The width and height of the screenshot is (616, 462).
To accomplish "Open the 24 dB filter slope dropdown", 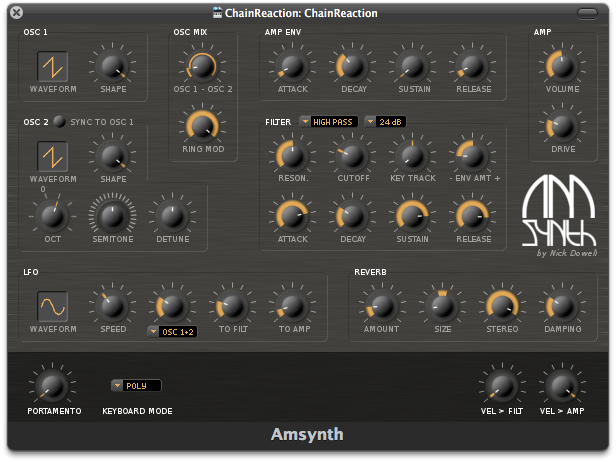I will point(385,122).
